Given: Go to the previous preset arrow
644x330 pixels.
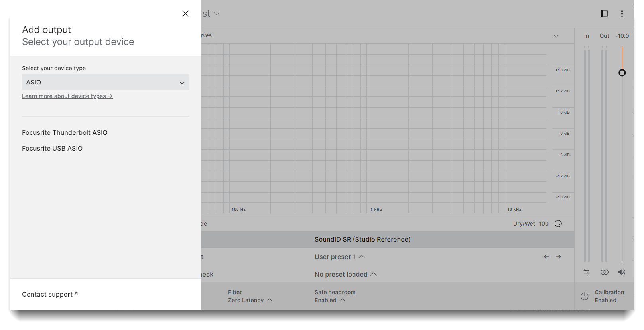Looking at the screenshot, I should pos(546,257).
